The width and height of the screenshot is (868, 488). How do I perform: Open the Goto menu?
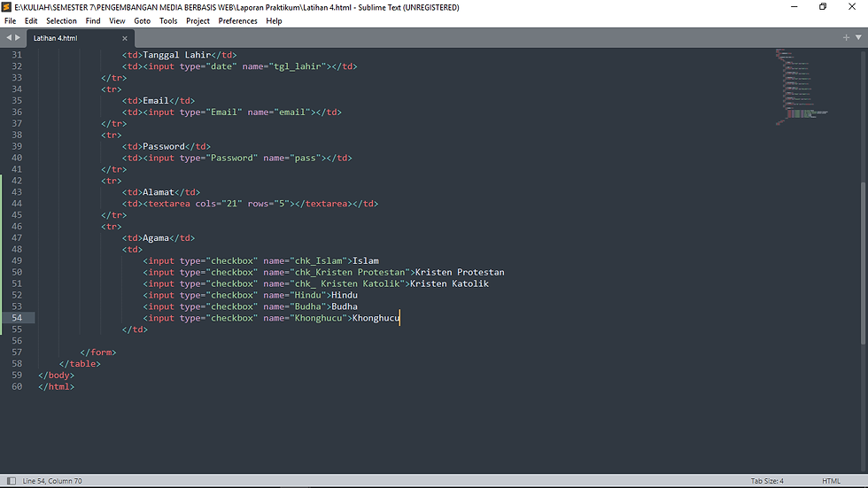pos(143,21)
